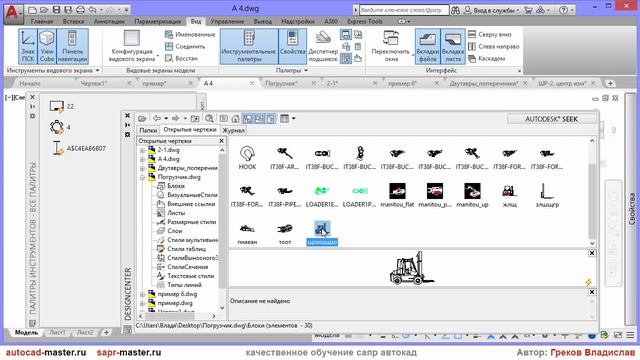Switch to Журнал tab in DesignCenter
640x360 pixels.
(x=233, y=130)
